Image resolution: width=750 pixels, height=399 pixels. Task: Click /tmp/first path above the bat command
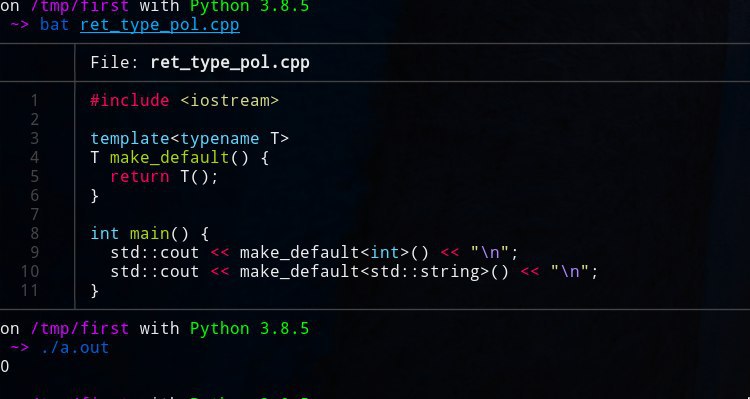pyautogui.click(x=80, y=6)
